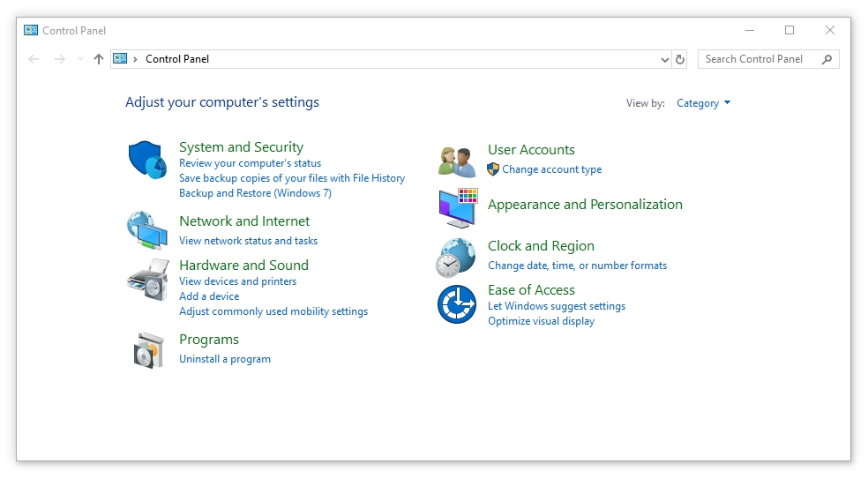
Task: Open the recent locations dropdown arrow
Action: 81,59
